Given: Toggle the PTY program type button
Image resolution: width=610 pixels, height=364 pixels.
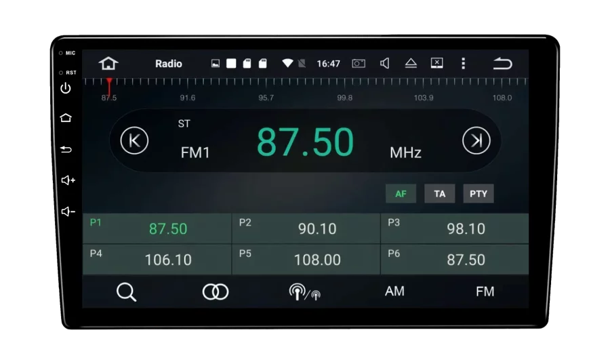Looking at the screenshot, I should [479, 194].
